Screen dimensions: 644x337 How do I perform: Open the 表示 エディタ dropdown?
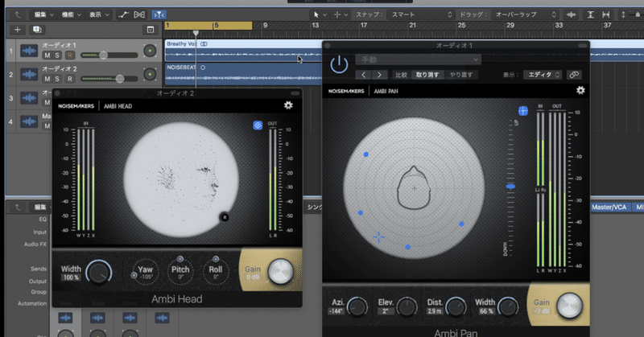point(543,75)
